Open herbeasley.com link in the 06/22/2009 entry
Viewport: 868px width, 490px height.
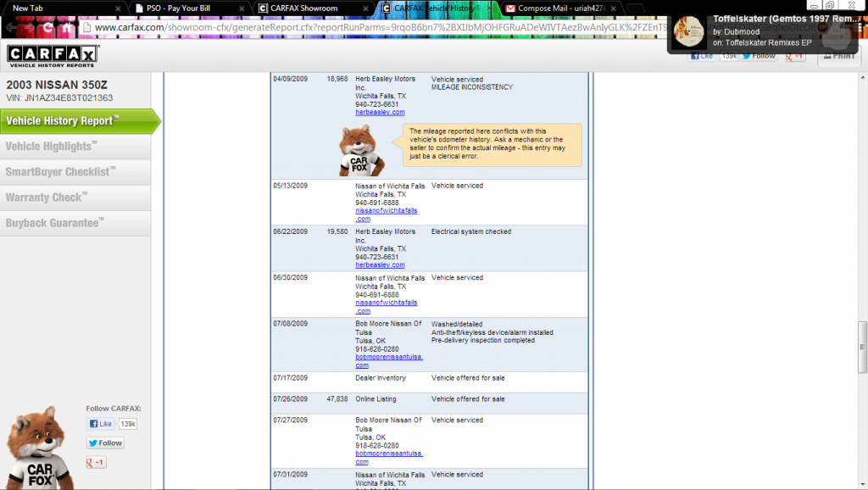pos(380,265)
